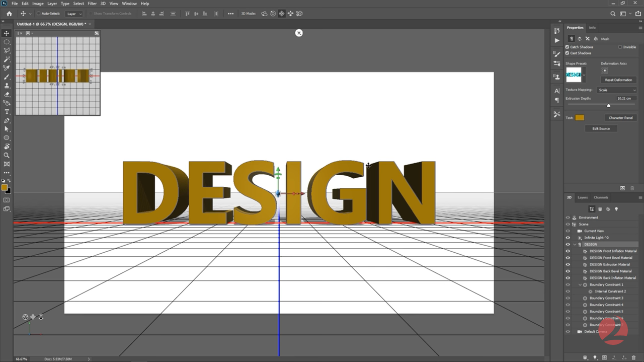This screenshot has width=644, height=362.
Task: Switch to the Layers tab
Action: 583,197
